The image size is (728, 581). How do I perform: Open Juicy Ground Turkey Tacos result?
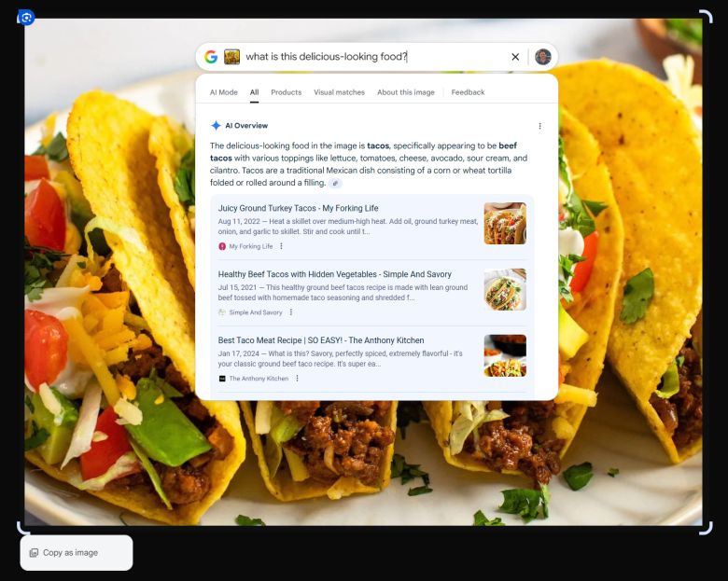click(x=298, y=208)
